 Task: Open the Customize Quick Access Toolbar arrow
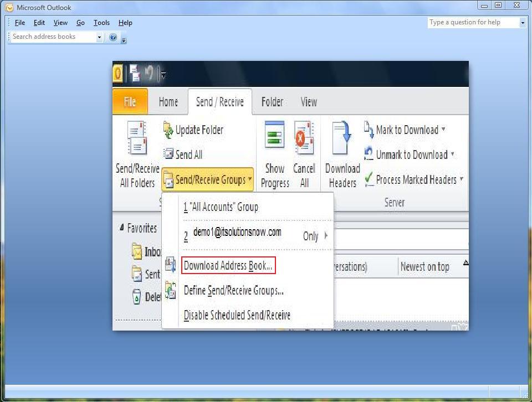point(163,74)
